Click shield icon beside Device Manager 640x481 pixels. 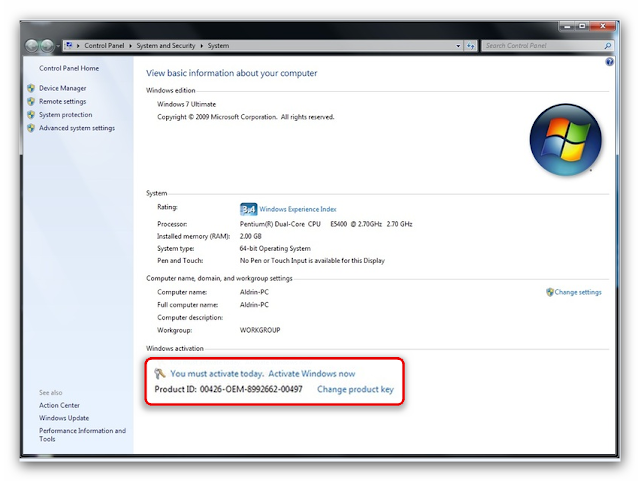tap(31, 88)
